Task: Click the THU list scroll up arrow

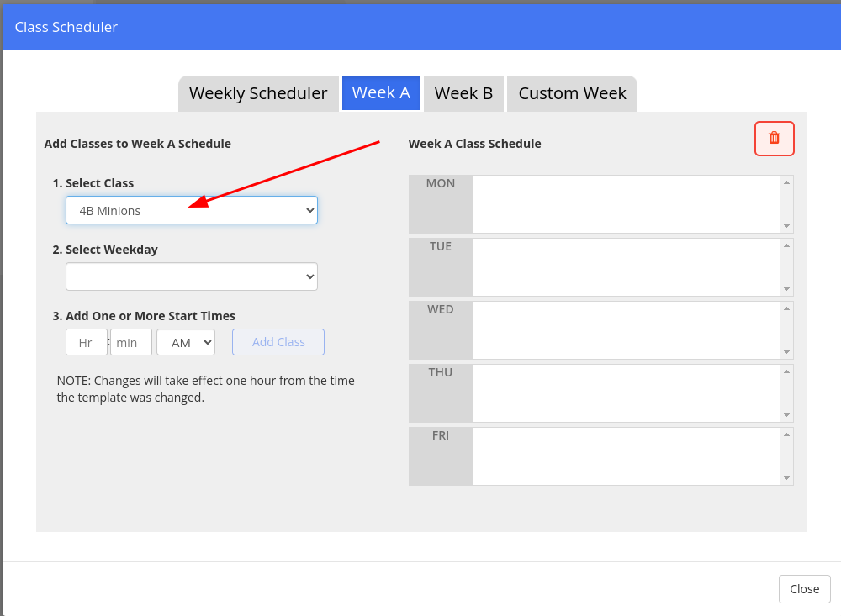Action: [x=787, y=371]
